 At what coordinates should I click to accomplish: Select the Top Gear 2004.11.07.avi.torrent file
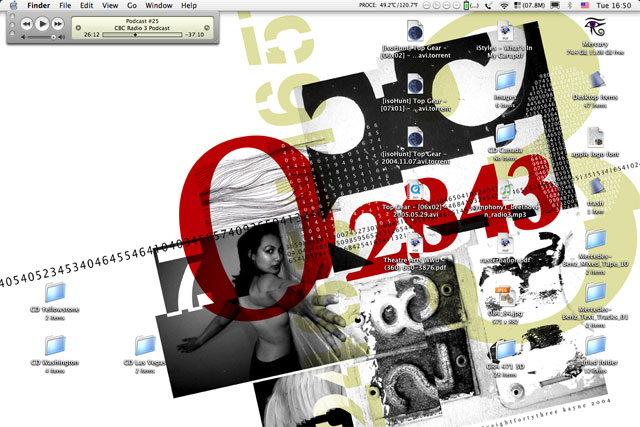coord(415,138)
